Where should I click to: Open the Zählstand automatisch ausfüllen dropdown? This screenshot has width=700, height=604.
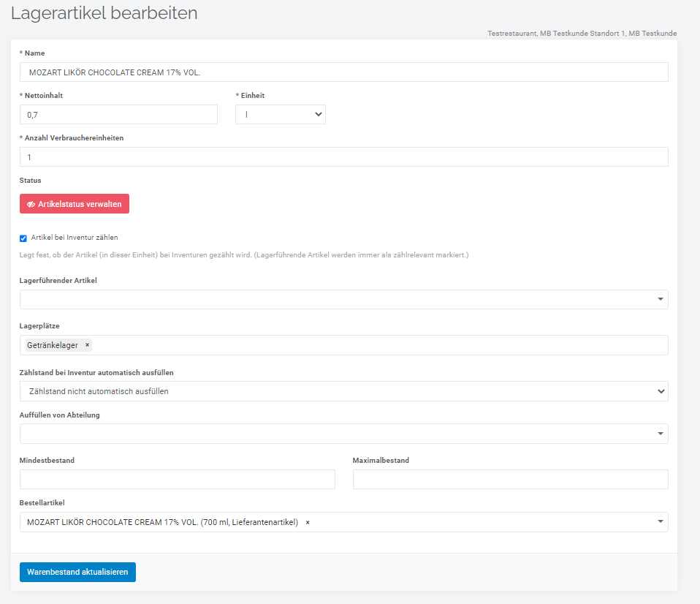coord(343,391)
